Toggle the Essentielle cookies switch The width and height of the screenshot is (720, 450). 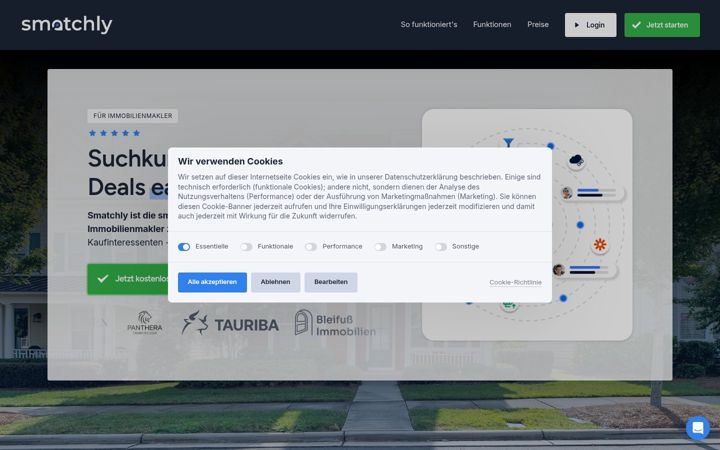(x=184, y=247)
